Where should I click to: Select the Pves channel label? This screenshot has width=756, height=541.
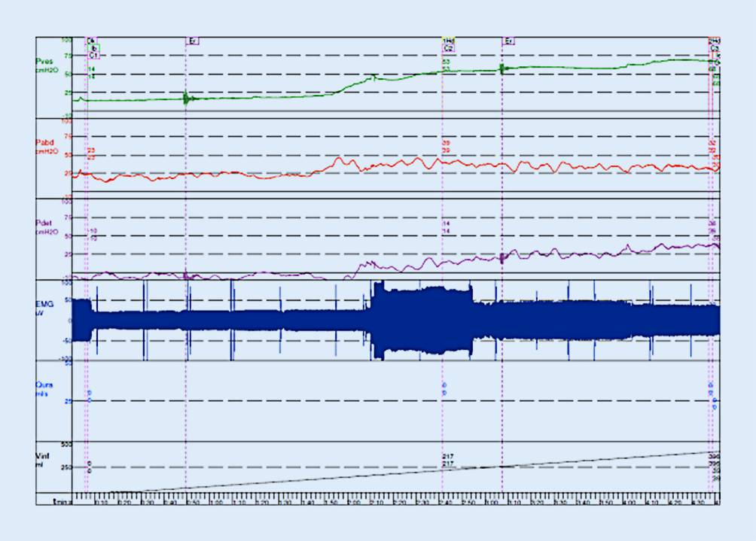pos(44,61)
